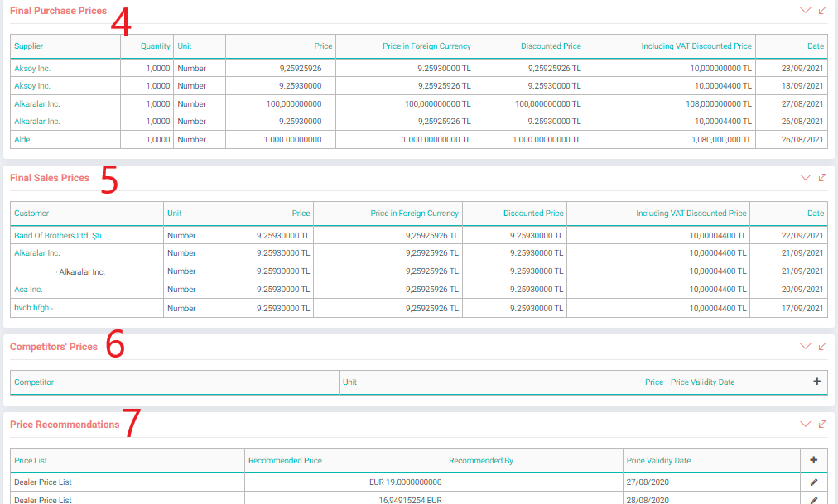Sort sales prices by Customer column
Image resolution: width=838 pixels, height=504 pixels.
[x=31, y=213]
